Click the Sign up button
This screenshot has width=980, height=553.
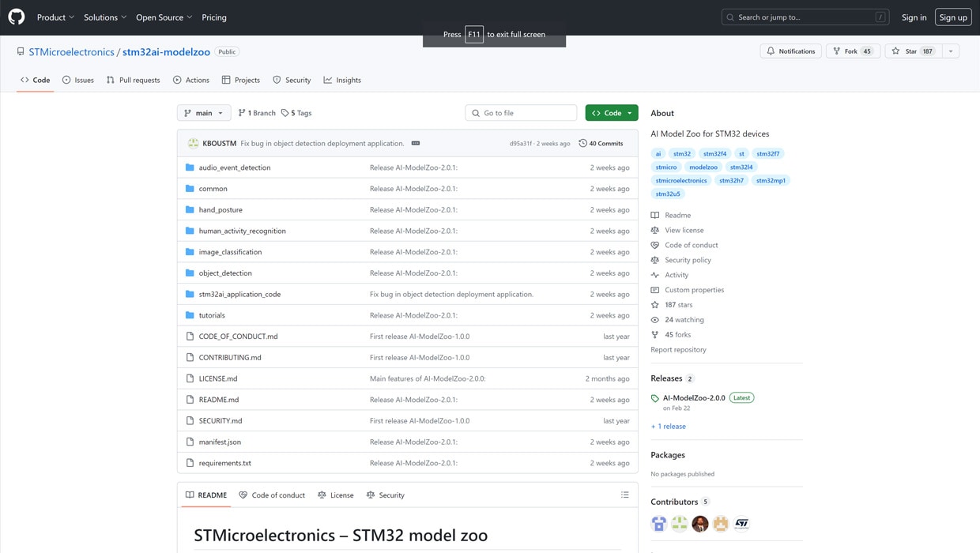pyautogui.click(x=952, y=17)
